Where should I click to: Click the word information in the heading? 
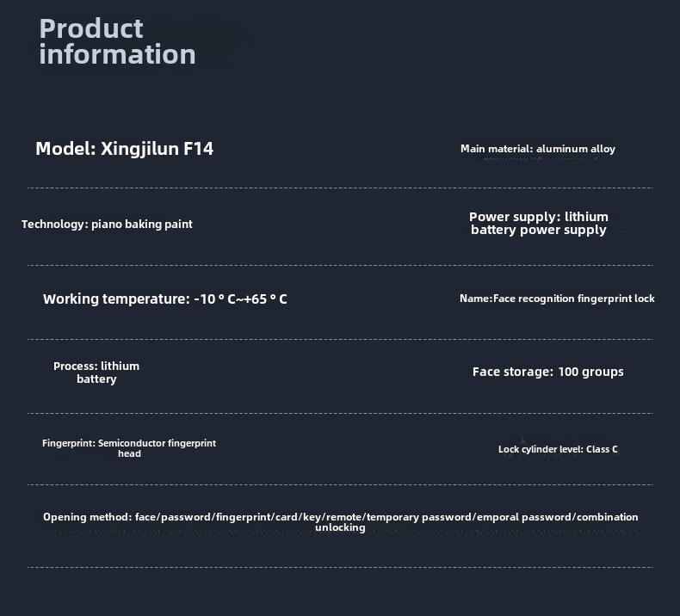[118, 54]
